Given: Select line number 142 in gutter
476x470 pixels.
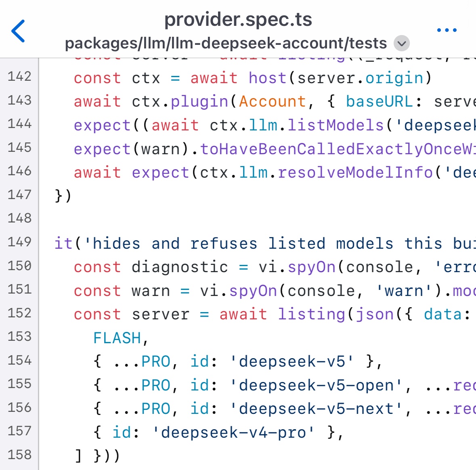Looking at the screenshot, I should (19, 76).
